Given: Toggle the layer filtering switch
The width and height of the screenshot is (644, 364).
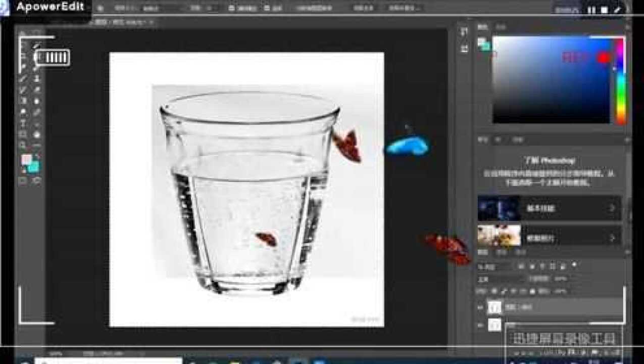Looking at the screenshot, I should click(574, 264).
